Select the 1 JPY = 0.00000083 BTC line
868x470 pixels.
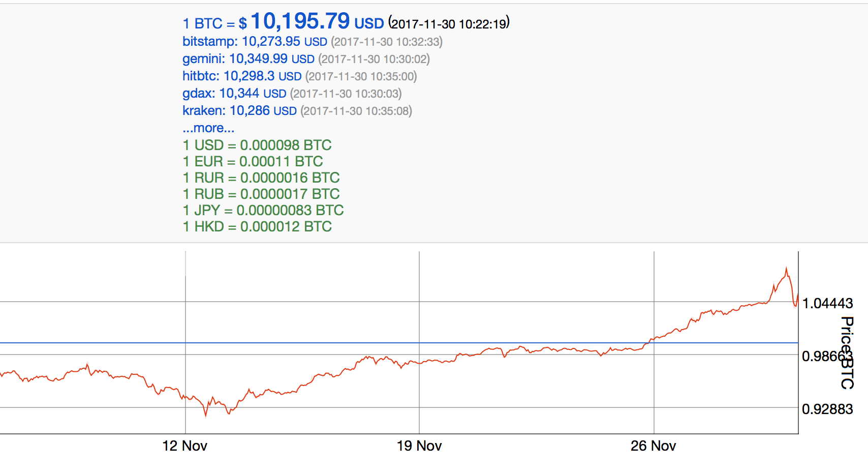(x=263, y=211)
